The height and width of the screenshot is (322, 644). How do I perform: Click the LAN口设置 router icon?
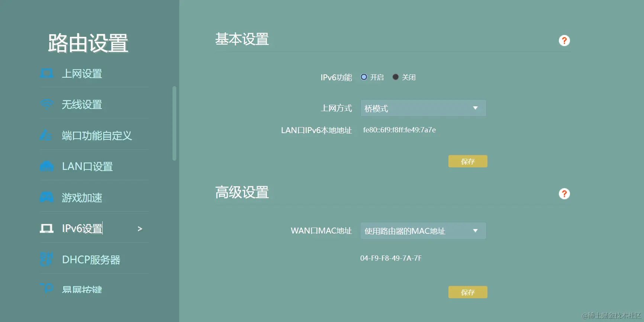[46, 166]
